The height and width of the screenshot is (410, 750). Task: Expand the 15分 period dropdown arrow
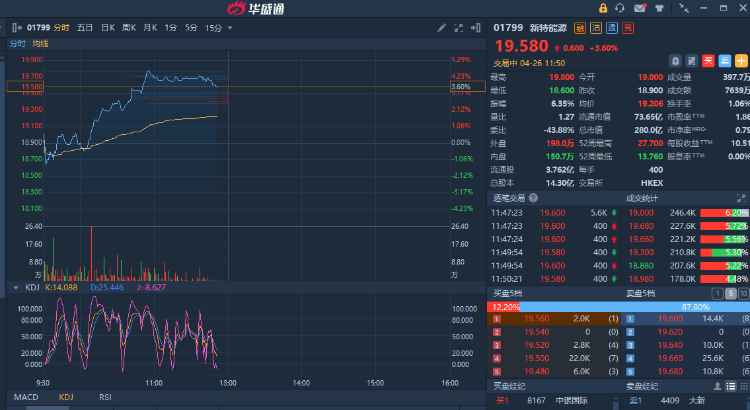[x=230, y=28]
